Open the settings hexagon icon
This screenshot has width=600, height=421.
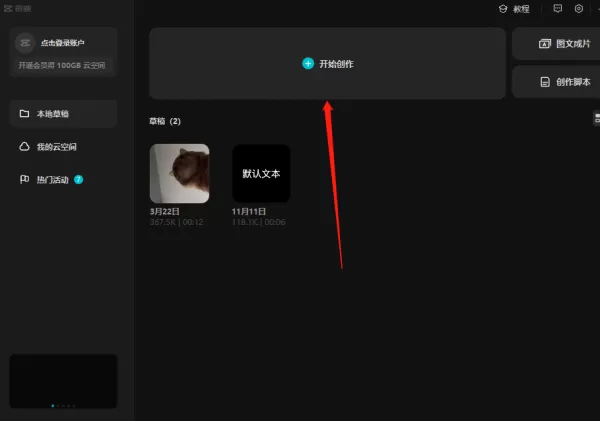(x=579, y=8)
